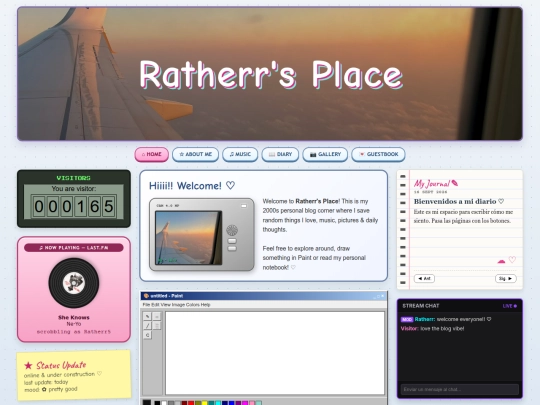The image size is (540, 405).
Task: Pick the yellow color swatch
Action: coord(205,403)
